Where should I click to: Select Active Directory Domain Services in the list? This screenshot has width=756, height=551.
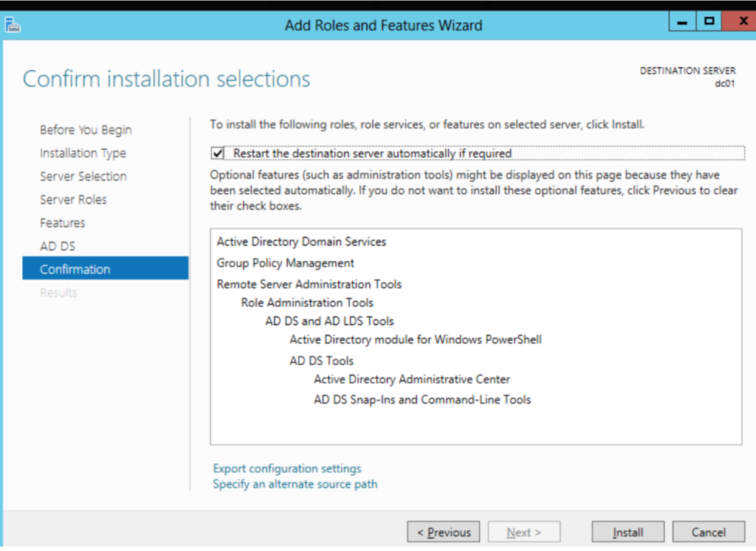pyautogui.click(x=301, y=242)
